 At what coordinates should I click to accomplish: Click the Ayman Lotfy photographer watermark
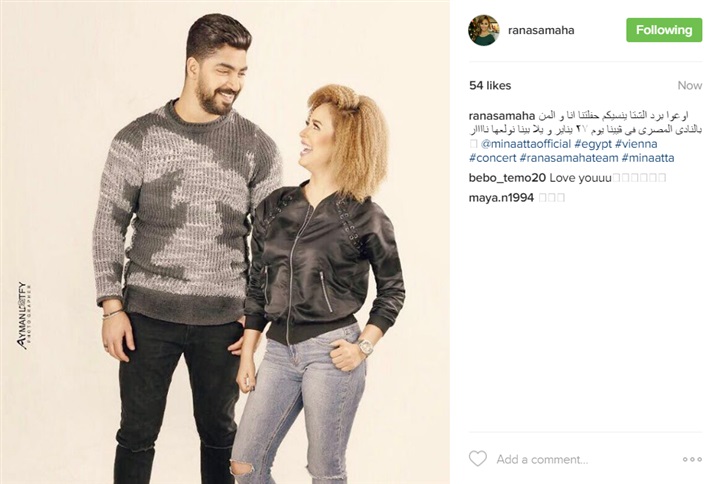click(24, 316)
